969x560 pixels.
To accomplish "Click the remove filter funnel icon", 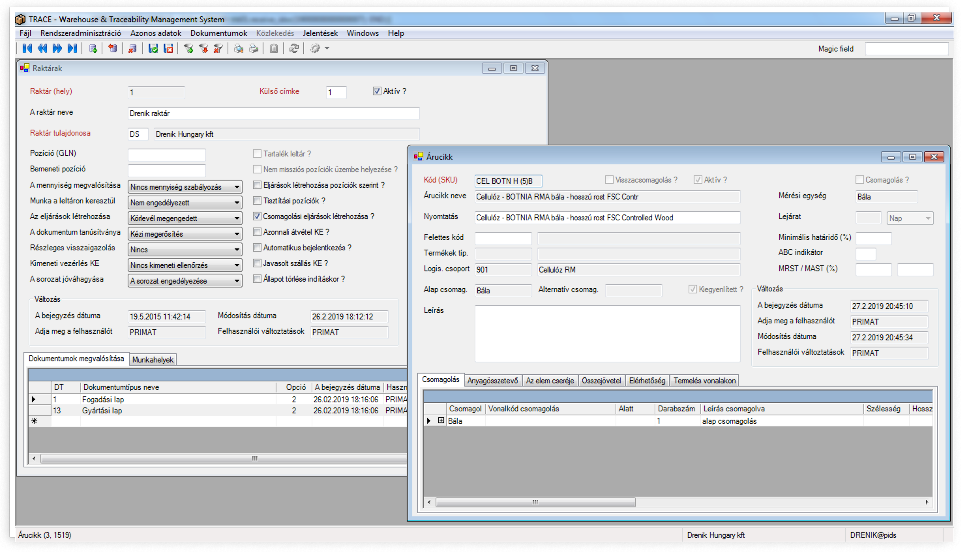I will pyautogui.click(x=218, y=49).
